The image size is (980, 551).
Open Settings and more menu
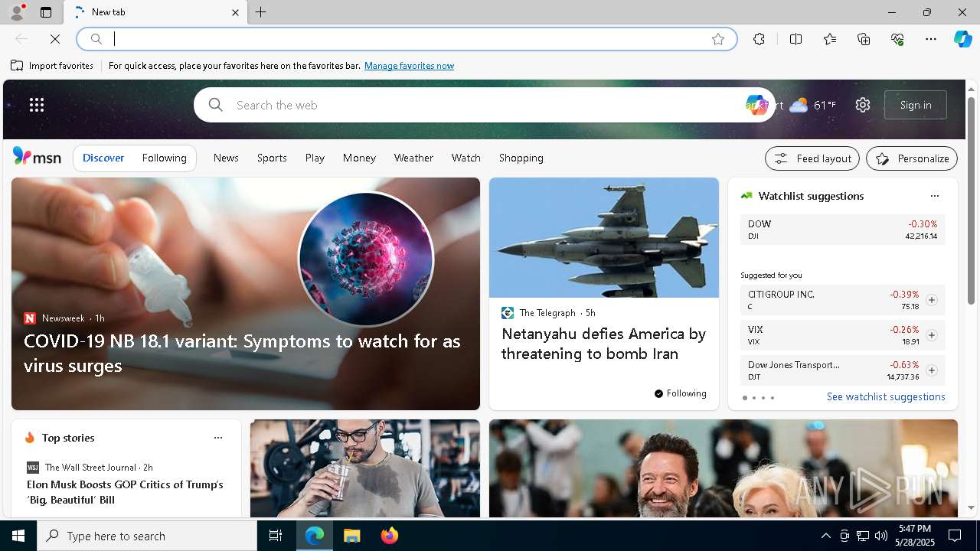point(931,39)
